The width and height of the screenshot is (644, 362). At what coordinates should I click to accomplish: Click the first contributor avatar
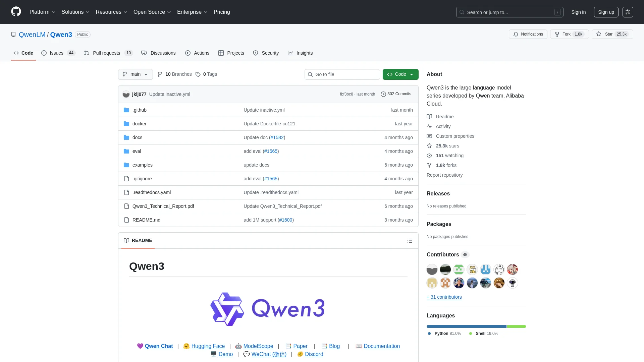[432, 269]
